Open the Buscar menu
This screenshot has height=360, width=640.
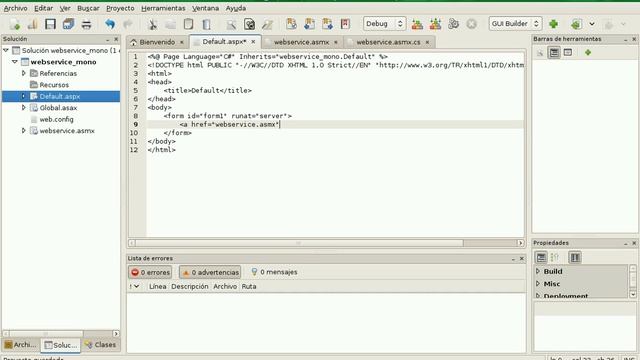pyautogui.click(x=88, y=8)
